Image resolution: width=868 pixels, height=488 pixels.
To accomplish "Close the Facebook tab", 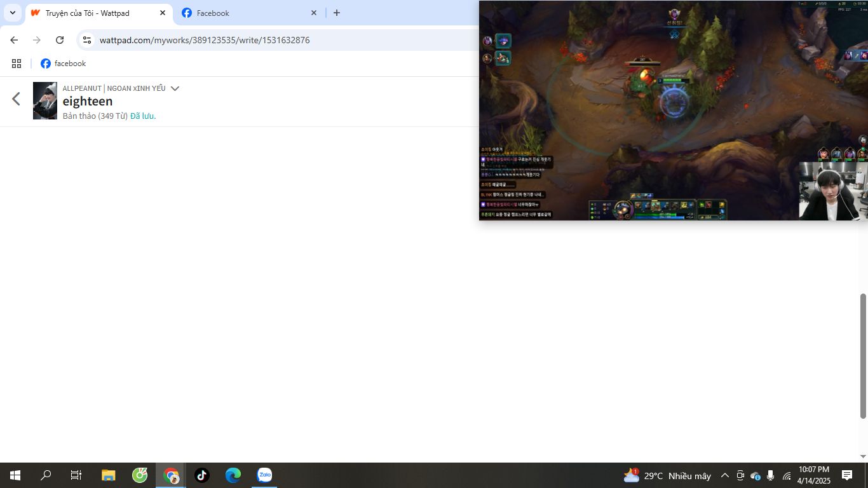I will [x=314, y=13].
